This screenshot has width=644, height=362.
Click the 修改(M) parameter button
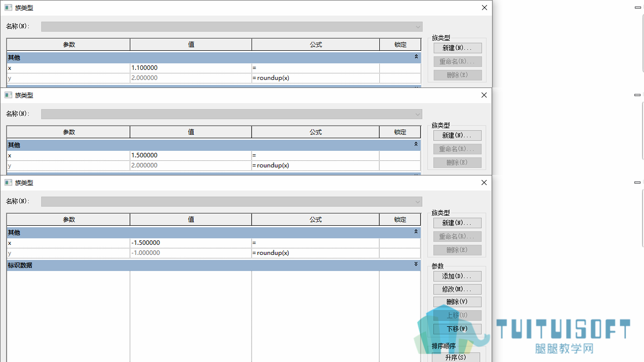457,289
